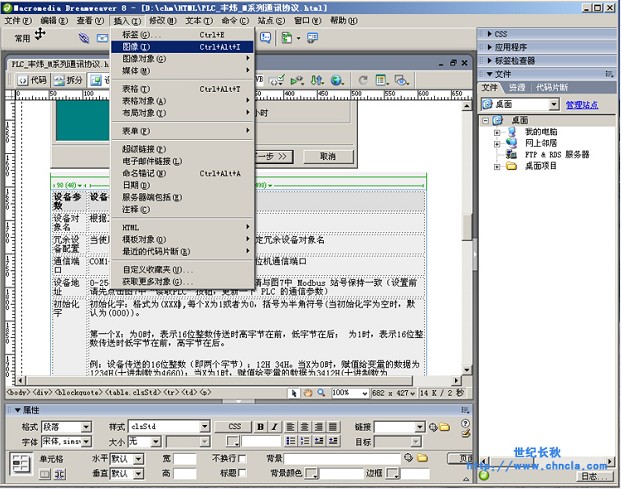
Task: Click the preview/debug in browser icon
Action: [297, 80]
